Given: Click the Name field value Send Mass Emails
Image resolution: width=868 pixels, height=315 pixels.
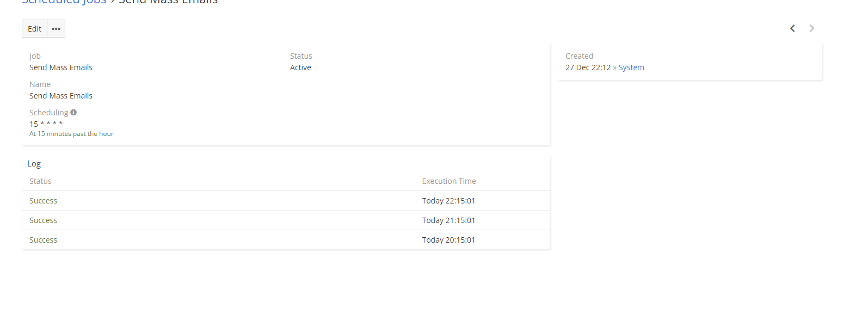Looking at the screenshot, I should (x=61, y=96).
